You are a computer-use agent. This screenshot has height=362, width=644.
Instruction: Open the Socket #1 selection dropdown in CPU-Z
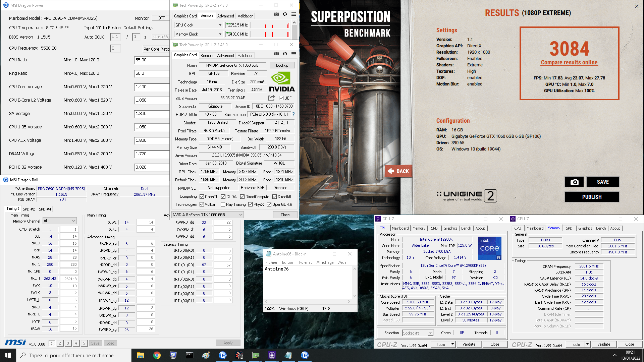[418, 333]
